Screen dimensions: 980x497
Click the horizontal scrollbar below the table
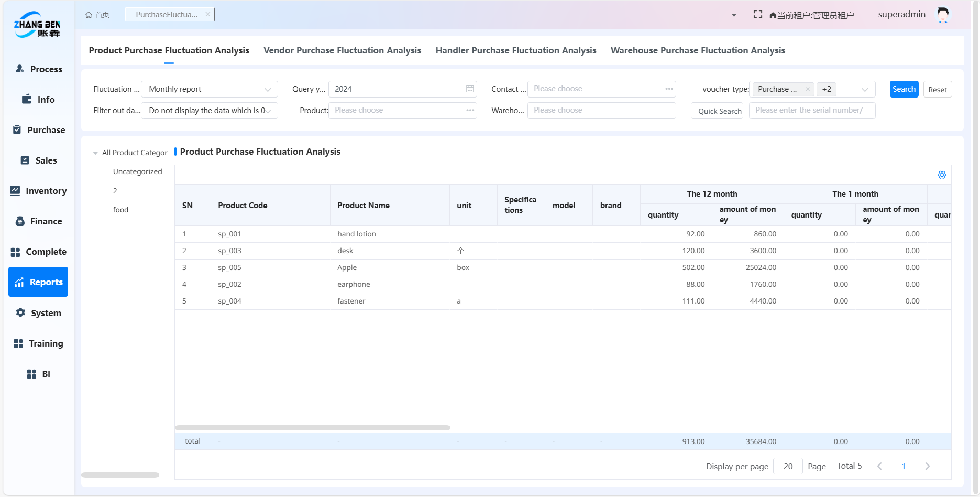(312, 428)
